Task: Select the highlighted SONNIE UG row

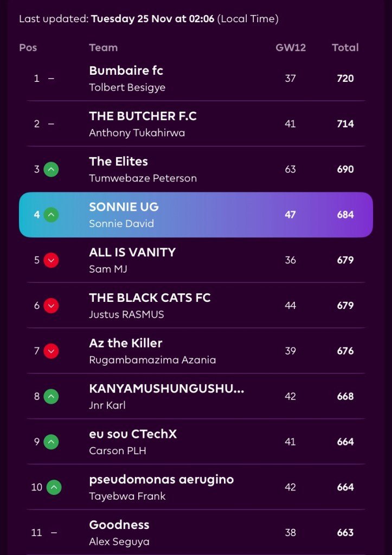Action: click(196, 215)
